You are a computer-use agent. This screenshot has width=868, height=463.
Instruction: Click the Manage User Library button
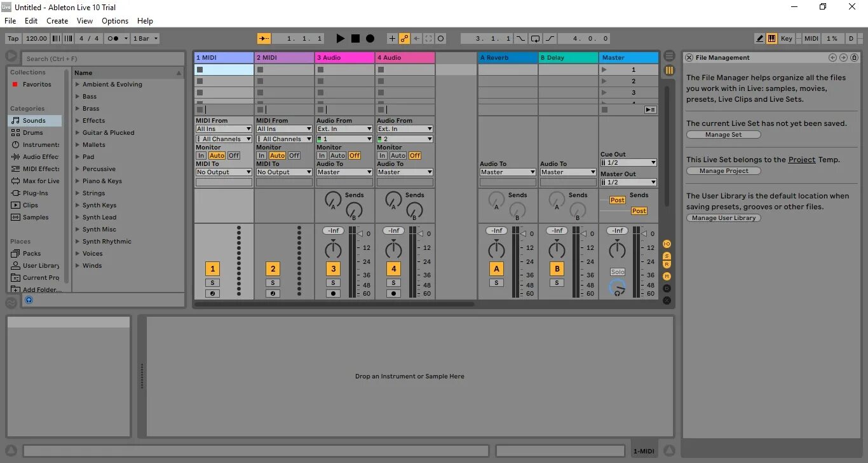[x=723, y=218]
